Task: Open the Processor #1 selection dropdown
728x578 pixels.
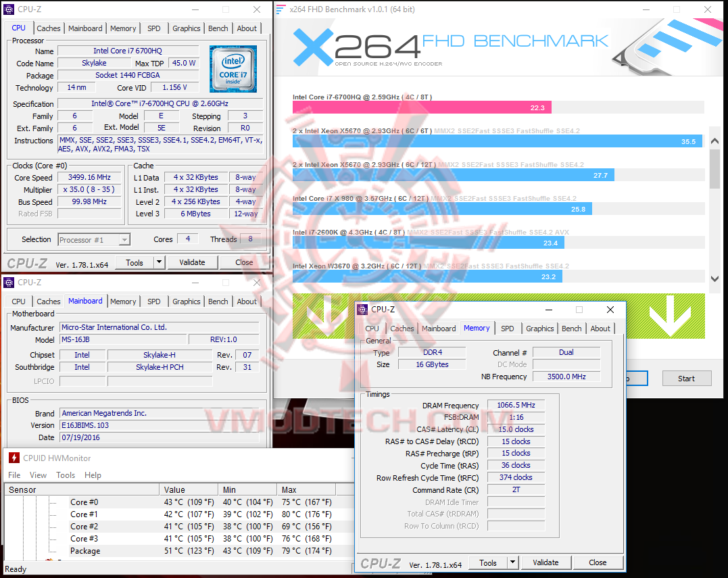Action: (x=124, y=239)
